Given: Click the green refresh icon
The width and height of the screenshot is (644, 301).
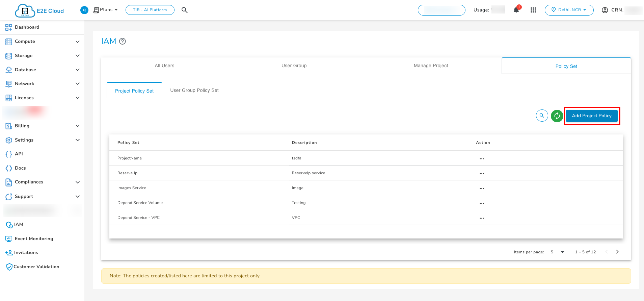Looking at the screenshot, I should tap(557, 116).
